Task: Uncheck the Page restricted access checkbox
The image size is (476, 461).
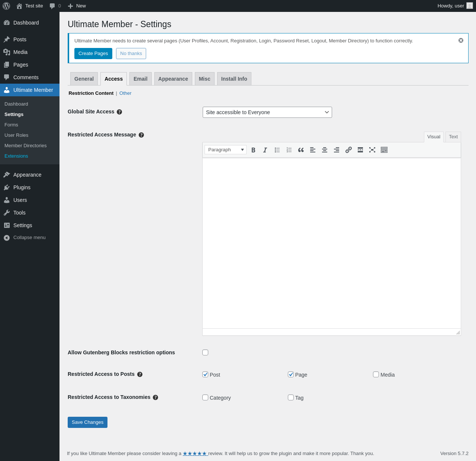Action: (291, 374)
